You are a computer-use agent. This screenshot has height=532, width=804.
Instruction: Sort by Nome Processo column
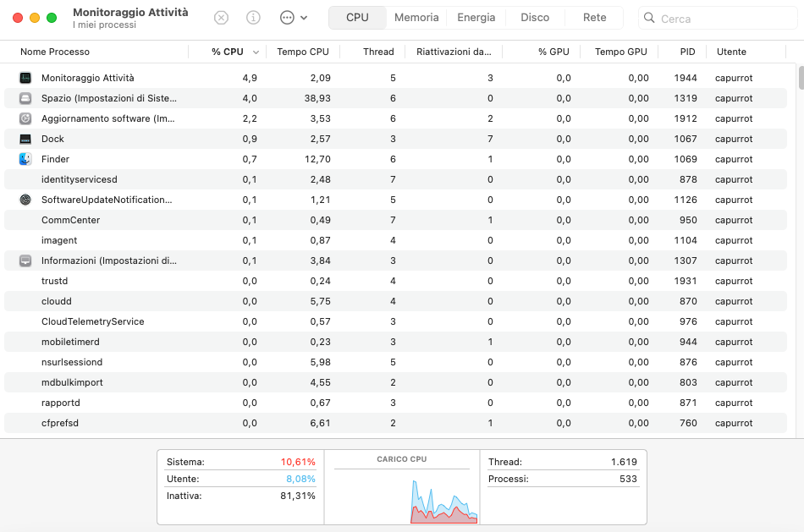pos(55,52)
